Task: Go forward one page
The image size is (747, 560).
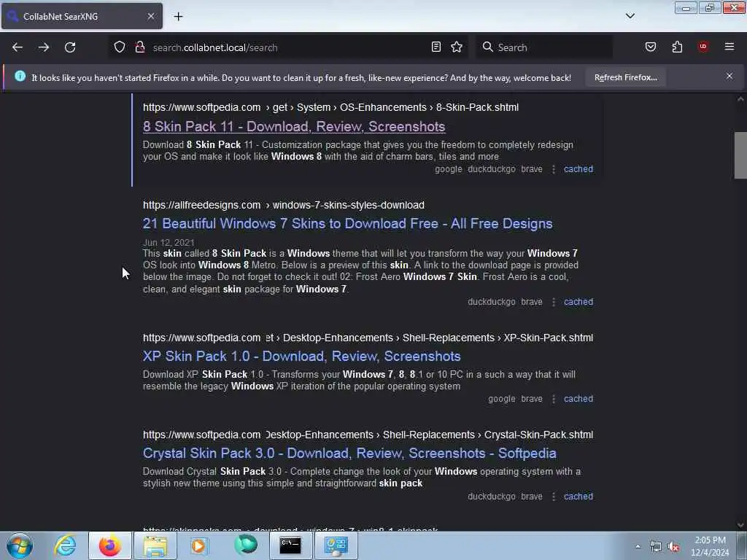Action: pos(44,47)
